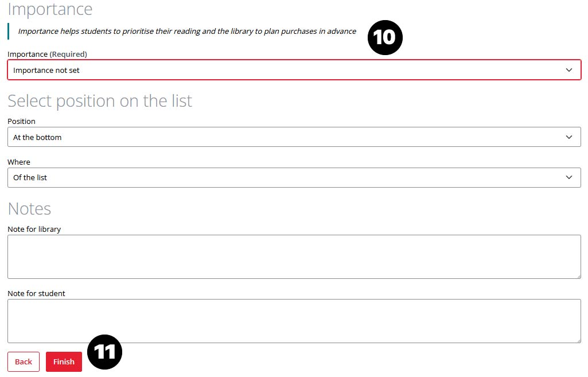
Task: Click inside the Note for student text box
Action: coord(294,321)
